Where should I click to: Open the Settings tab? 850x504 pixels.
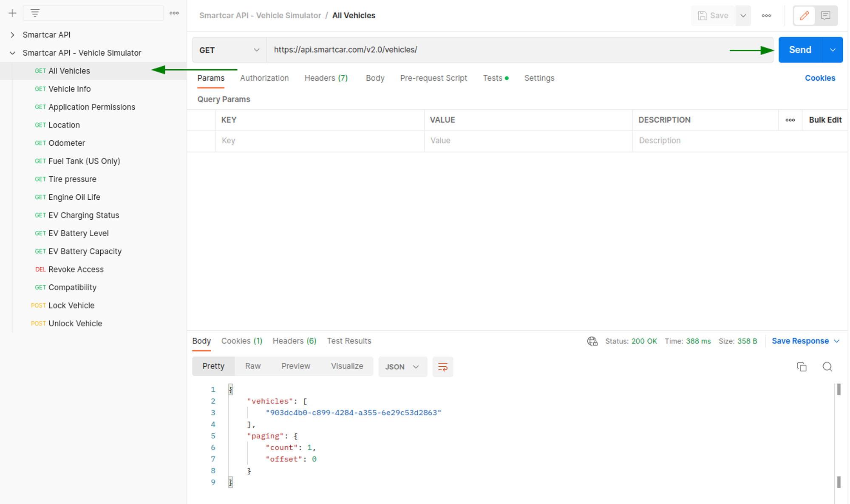pyautogui.click(x=539, y=78)
